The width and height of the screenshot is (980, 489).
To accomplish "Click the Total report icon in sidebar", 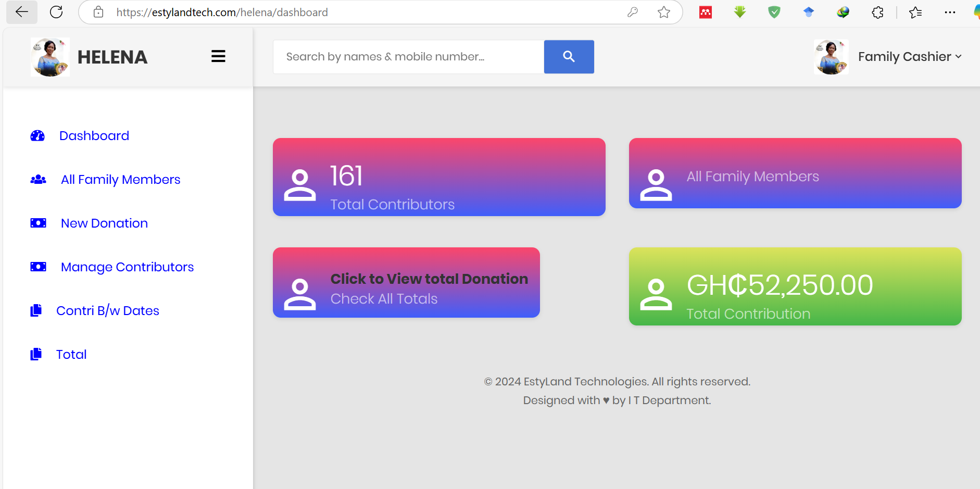I will [x=36, y=354].
